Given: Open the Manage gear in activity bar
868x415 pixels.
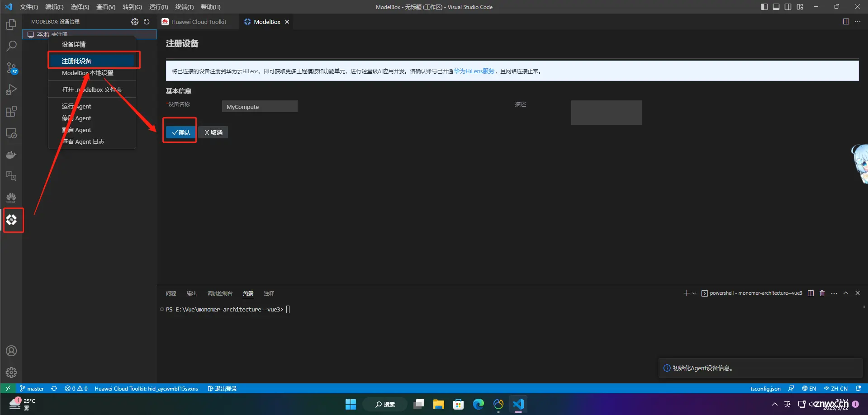Looking at the screenshot, I should [11, 373].
